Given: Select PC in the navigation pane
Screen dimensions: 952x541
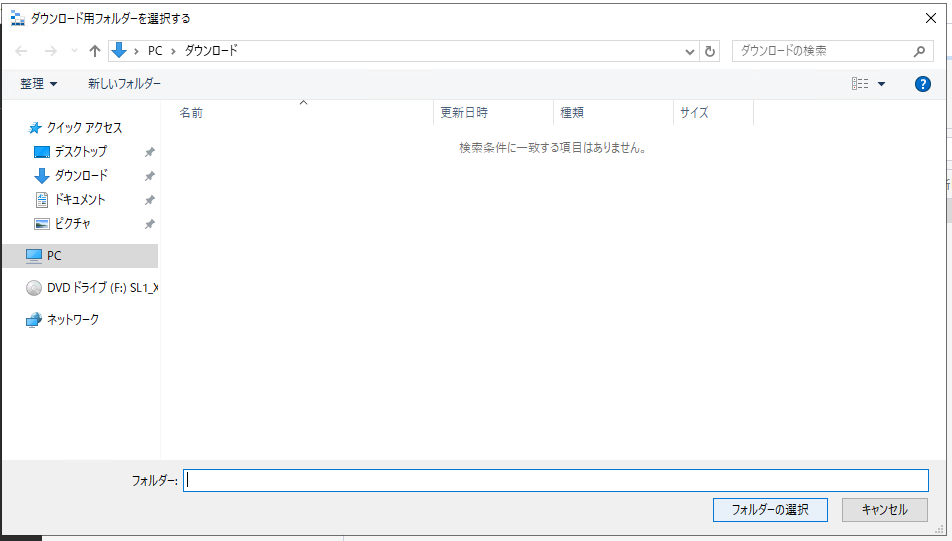Looking at the screenshot, I should click(x=80, y=256).
